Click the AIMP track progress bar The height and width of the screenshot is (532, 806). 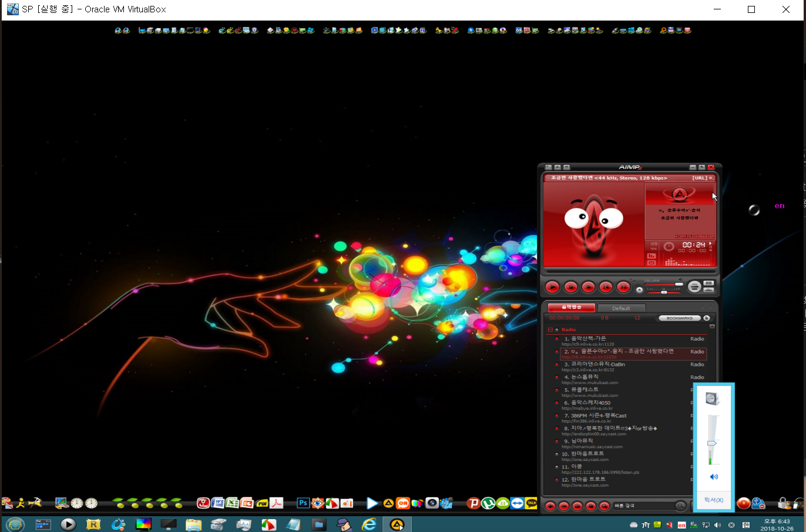[x=630, y=271]
